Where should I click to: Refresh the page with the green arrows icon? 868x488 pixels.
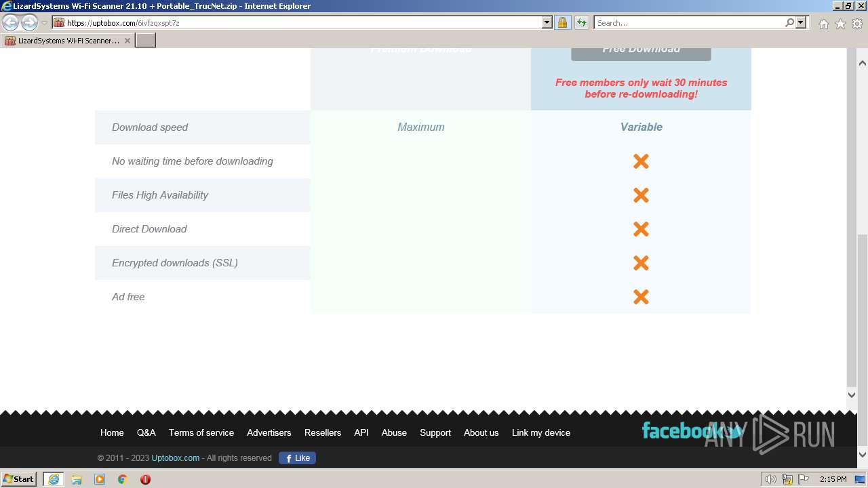pos(581,22)
